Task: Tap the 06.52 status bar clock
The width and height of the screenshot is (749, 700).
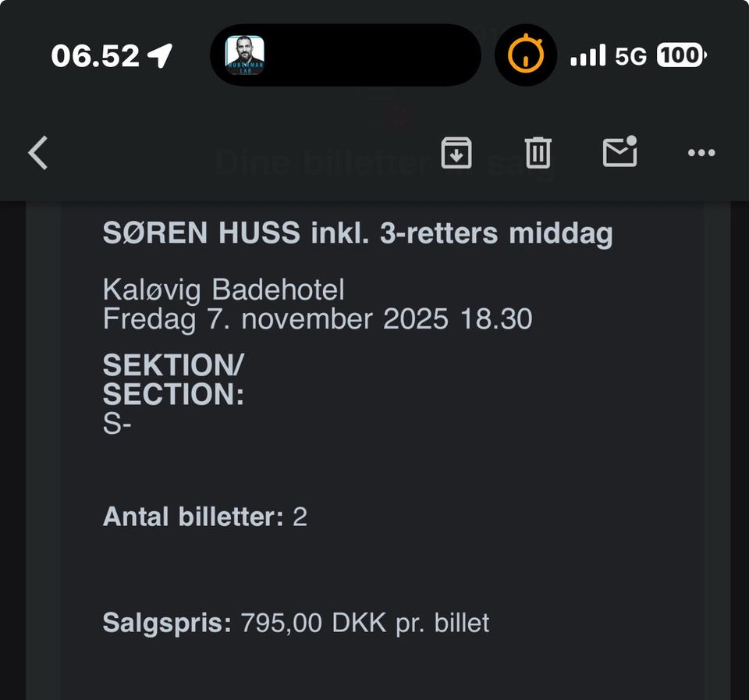Action: coord(95,55)
